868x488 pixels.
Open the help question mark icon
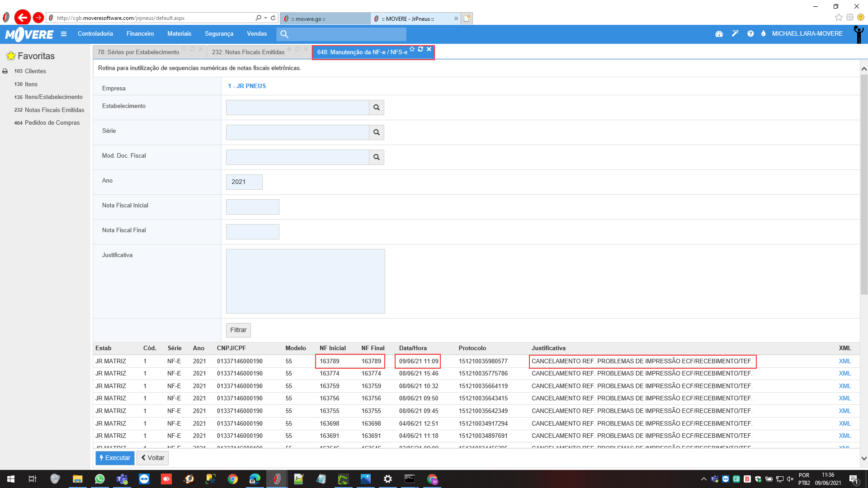click(750, 34)
